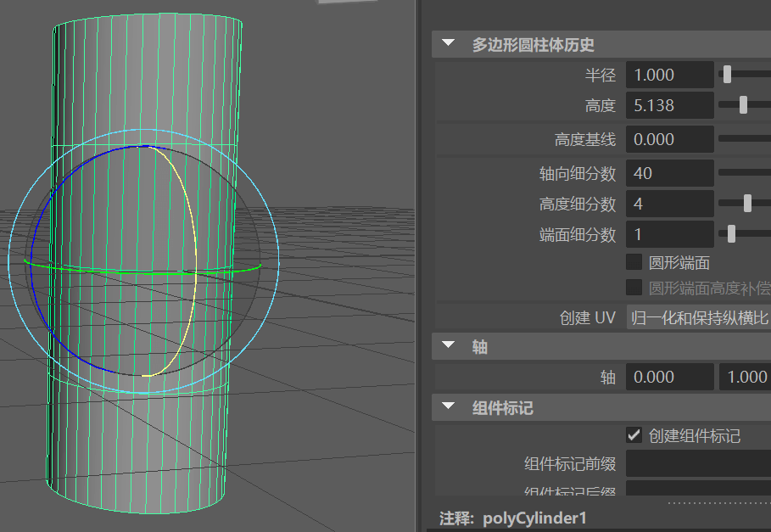
Task: Uncheck 创建组件标记 checkbox
Action: pos(634,435)
